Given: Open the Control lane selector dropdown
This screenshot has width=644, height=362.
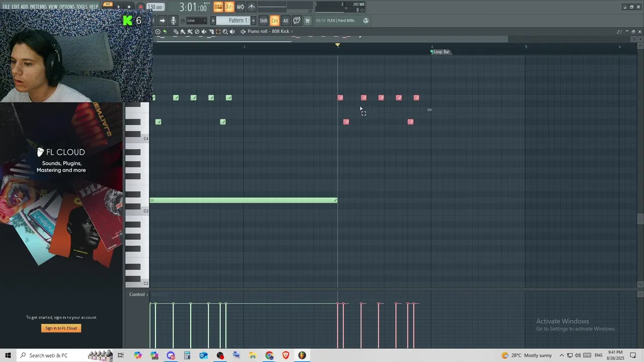Looking at the screenshot, I should 138,294.
